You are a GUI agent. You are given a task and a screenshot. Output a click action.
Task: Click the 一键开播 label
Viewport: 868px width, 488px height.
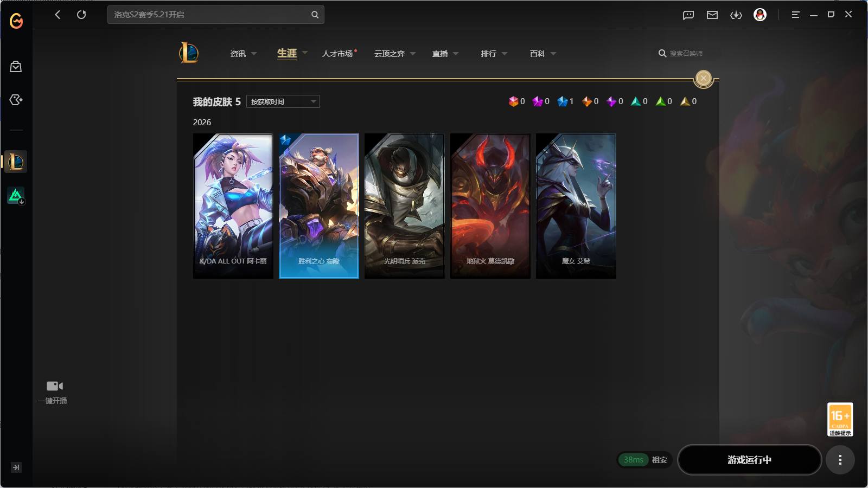53,401
